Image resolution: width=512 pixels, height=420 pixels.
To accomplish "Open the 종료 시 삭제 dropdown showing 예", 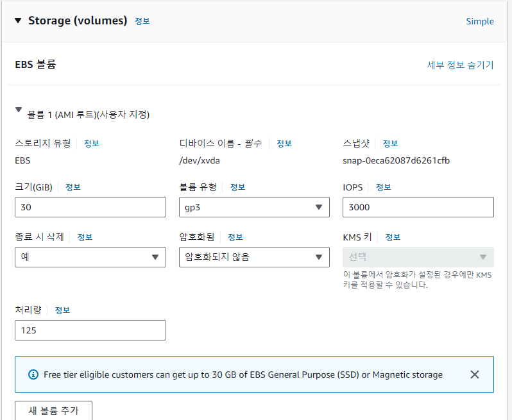I will click(x=90, y=257).
